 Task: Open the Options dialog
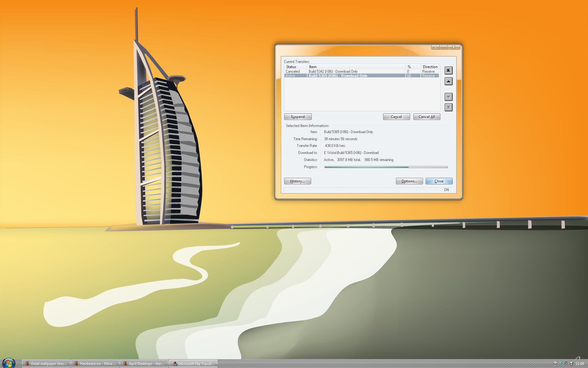tap(409, 181)
